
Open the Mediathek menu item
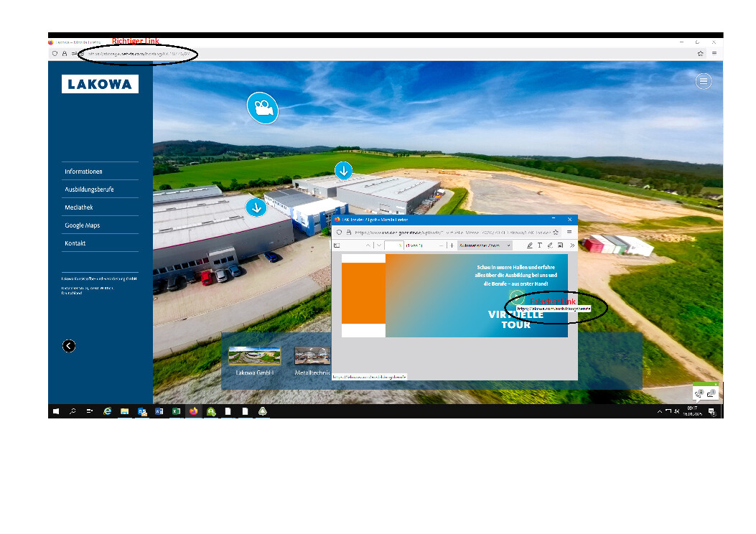100,207
